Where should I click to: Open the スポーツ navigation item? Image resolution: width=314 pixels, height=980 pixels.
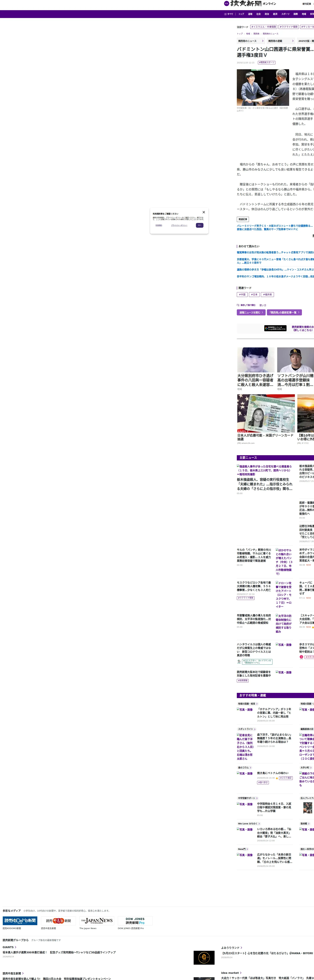point(285,14)
